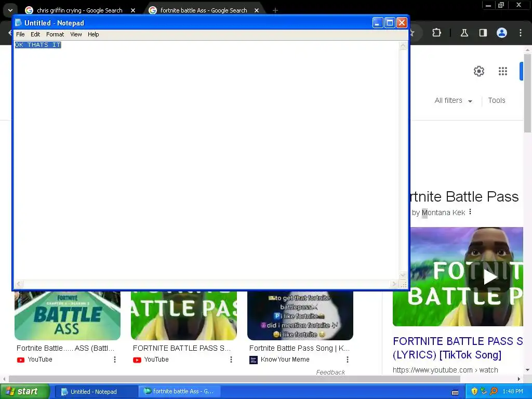Viewport: 532px width, 399px height.
Task: Open the Help menu in Notepad
Action: [94, 34]
